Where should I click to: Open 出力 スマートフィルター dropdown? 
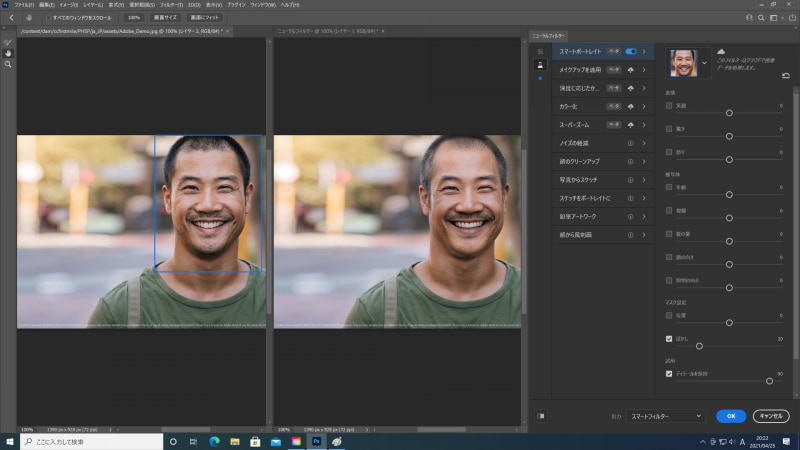665,416
